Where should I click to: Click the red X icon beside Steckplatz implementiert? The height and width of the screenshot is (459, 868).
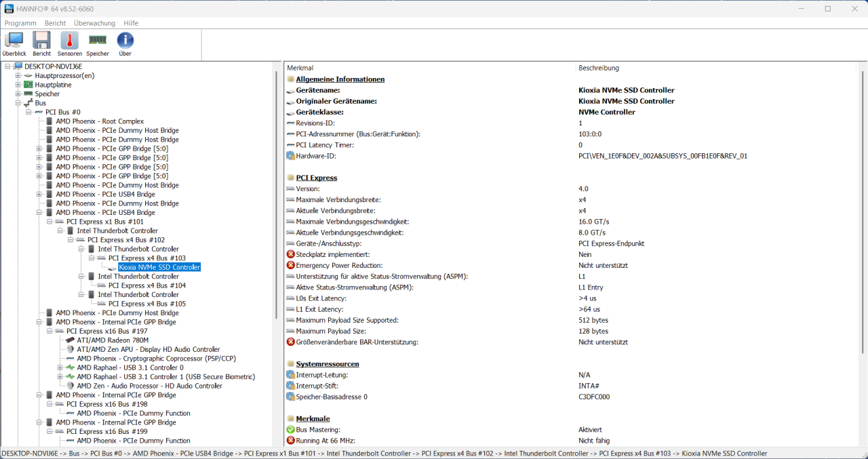[290, 254]
